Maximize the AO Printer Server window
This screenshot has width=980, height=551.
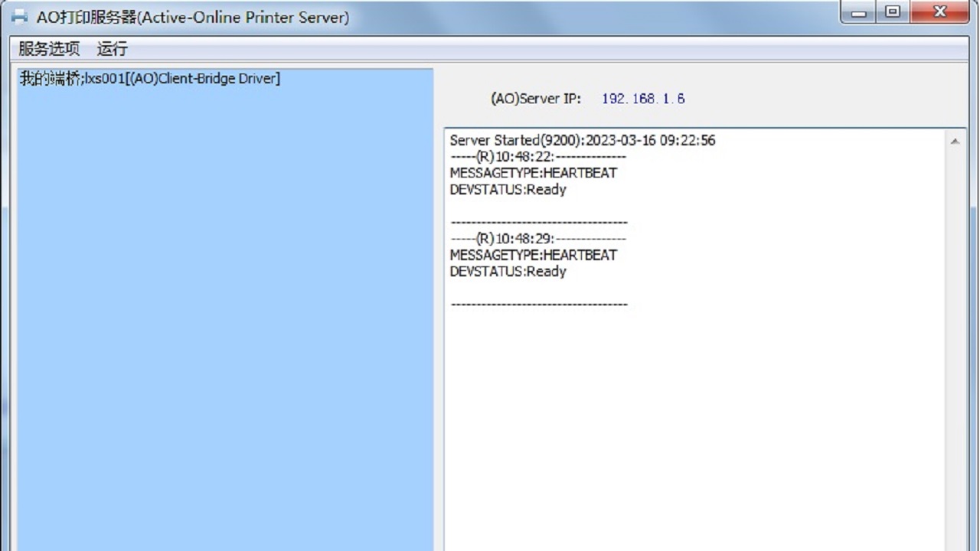(893, 12)
